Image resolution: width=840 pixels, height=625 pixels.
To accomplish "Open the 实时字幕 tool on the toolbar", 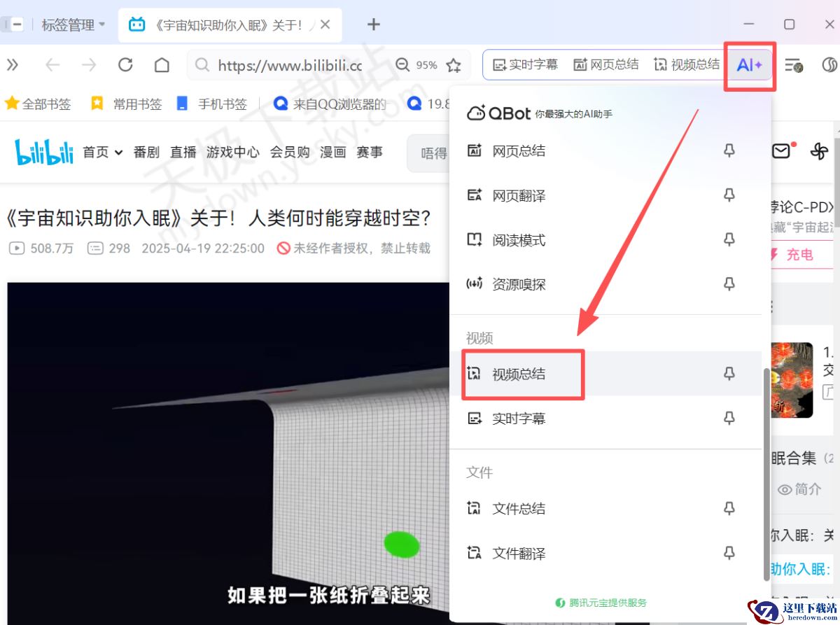I will 526,64.
